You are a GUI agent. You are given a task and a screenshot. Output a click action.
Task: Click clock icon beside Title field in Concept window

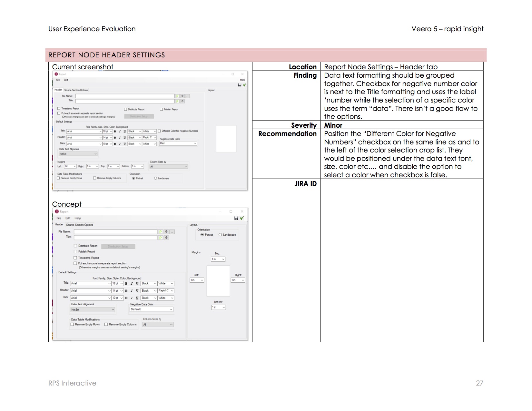166,238
